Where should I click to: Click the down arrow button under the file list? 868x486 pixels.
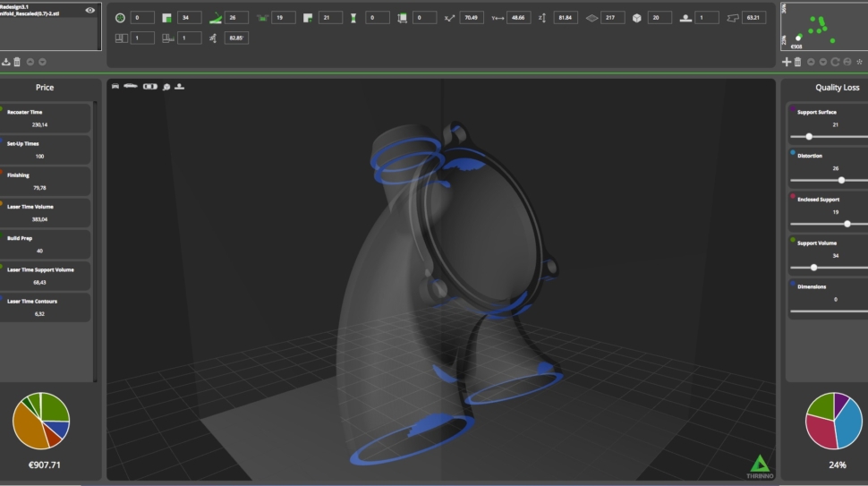[x=42, y=62]
